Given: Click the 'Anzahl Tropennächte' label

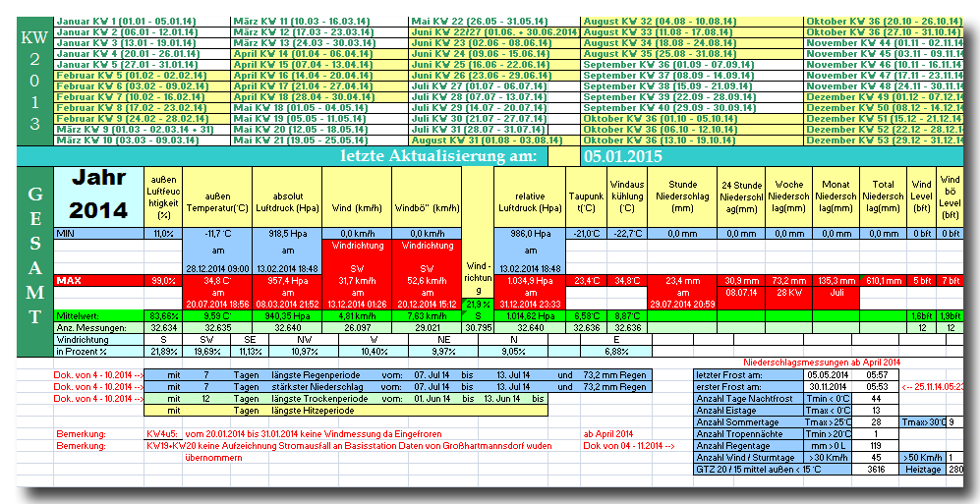Looking at the screenshot, I should (749, 434).
